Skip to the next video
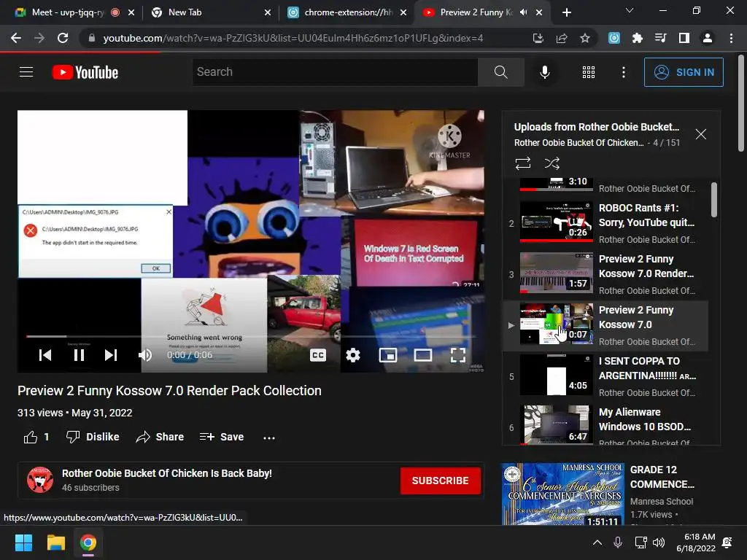The height and width of the screenshot is (560, 747). [x=111, y=355]
